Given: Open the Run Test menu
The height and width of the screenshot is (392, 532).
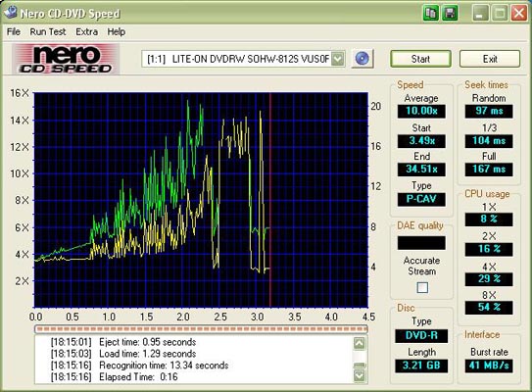Looking at the screenshot, I should click(48, 32).
